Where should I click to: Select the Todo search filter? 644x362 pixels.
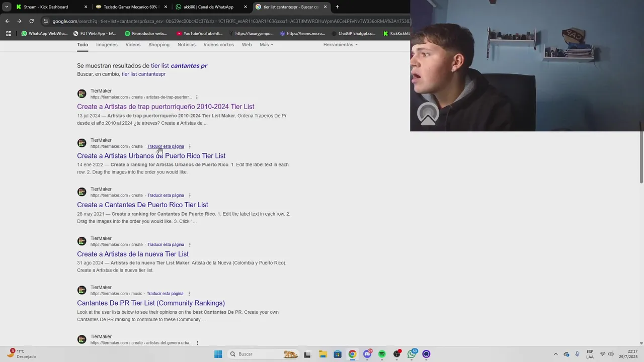83,45
